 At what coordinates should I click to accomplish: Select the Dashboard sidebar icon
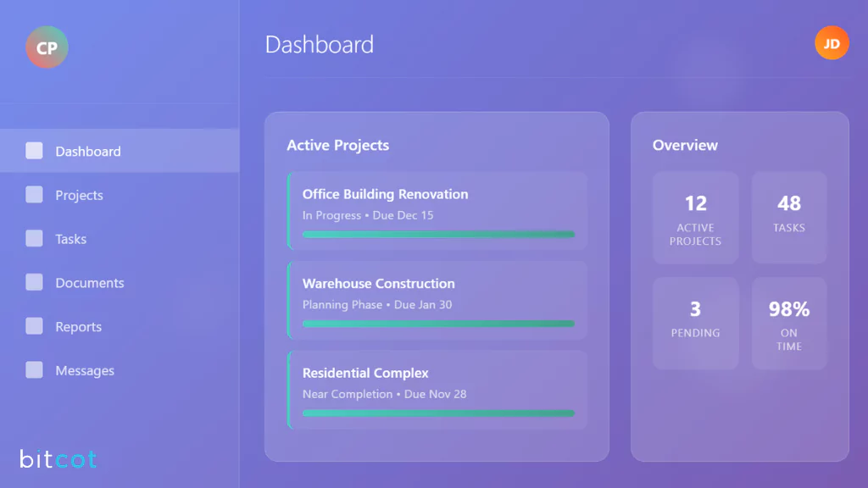point(34,150)
